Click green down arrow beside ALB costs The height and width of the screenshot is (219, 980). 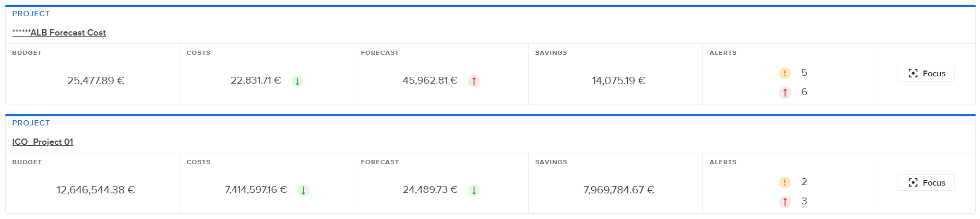pyautogui.click(x=297, y=81)
